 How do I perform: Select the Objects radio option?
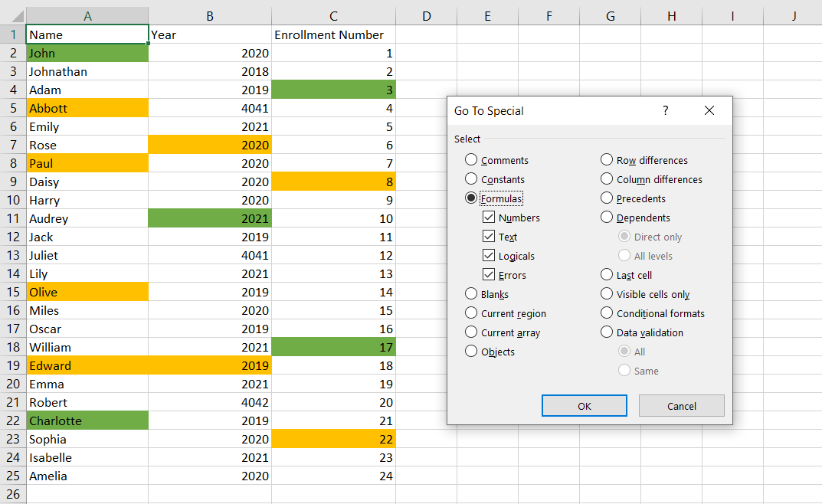pyautogui.click(x=490, y=352)
